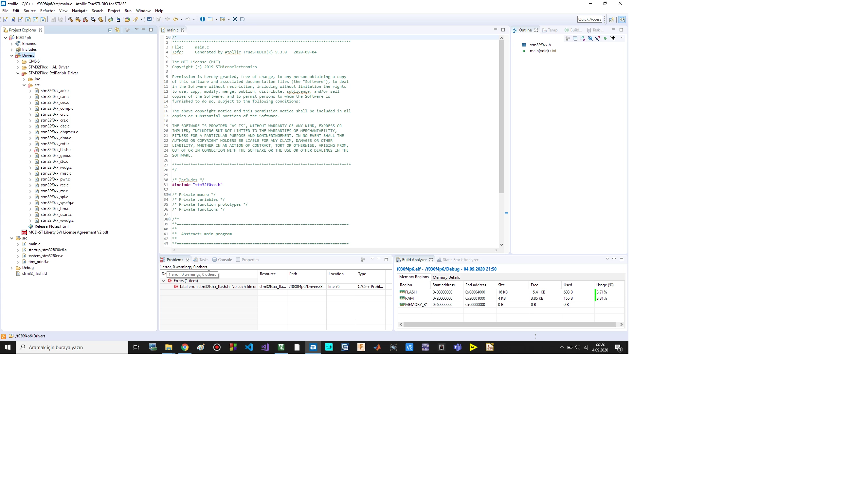Collapse all in Outline view
Viewport: 868px width, 492px height.
coord(575,39)
